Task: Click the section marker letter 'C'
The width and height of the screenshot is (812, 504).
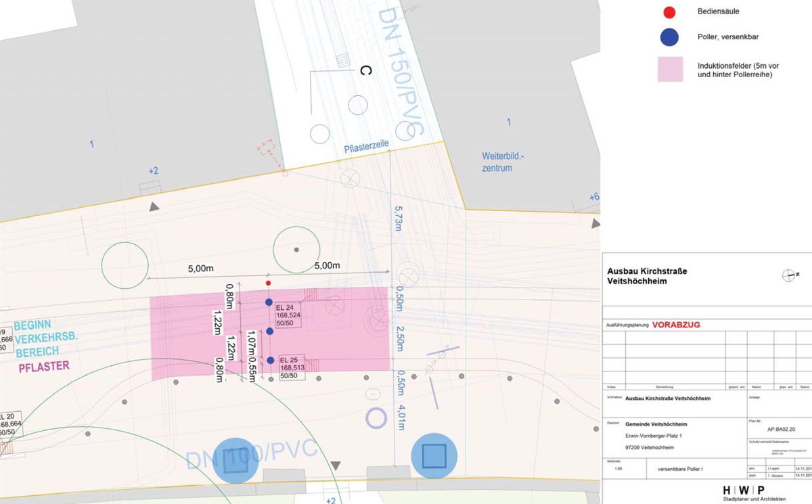Action: pyautogui.click(x=365, y=70)
